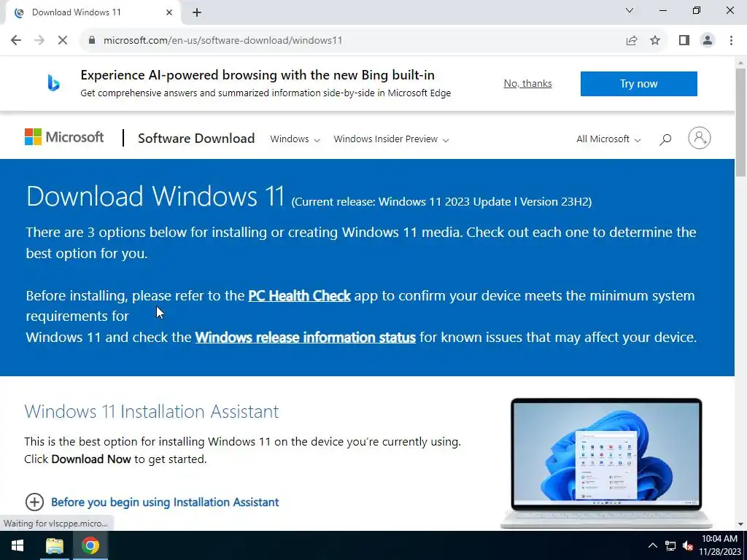Click the search magnifier on Microsoft header

pos(665,139)
